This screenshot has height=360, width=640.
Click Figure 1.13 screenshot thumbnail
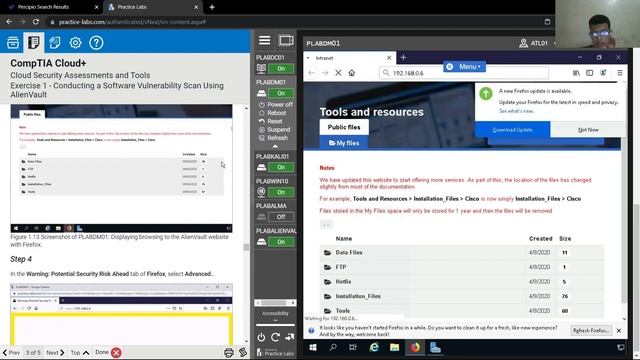point(121,168)
